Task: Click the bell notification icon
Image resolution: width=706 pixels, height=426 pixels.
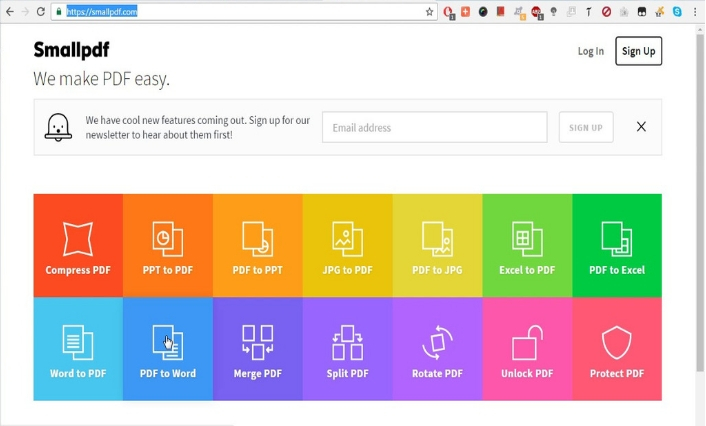Action: (x=58, y=127)
